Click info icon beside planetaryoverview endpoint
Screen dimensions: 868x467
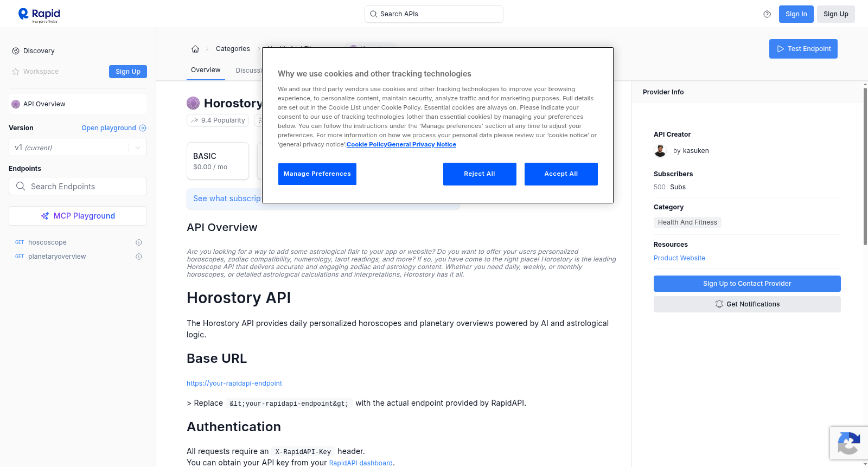139,257
